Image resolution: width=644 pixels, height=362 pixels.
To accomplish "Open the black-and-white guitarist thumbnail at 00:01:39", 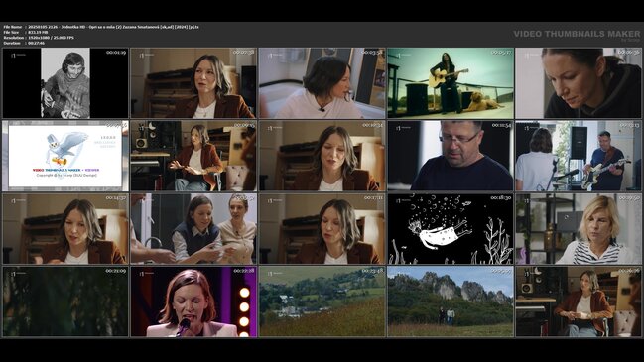I will pos(65,83).
